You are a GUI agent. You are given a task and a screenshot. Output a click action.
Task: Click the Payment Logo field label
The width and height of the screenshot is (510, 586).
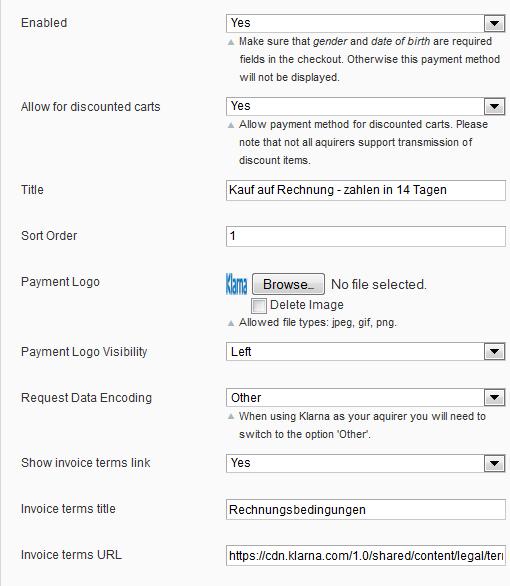coord(61,282)
